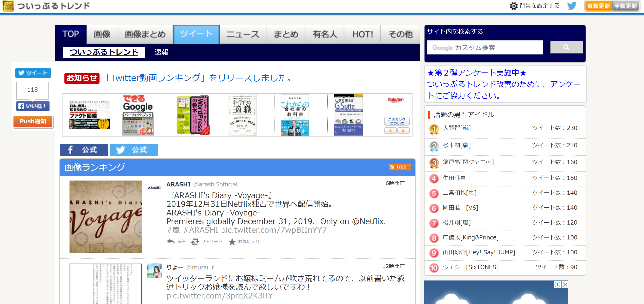The image size is (644, 304).
Task: Click the RSS feed icon
Action: pyautogui.click(x=399, y=167)
